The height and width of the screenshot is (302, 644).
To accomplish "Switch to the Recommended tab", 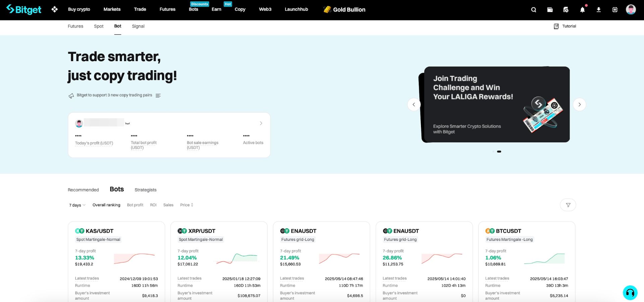I will (x=83, y=190).
